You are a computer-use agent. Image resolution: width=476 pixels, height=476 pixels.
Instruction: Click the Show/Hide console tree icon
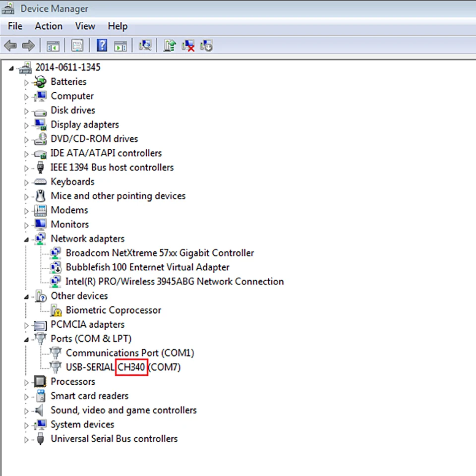53,46
